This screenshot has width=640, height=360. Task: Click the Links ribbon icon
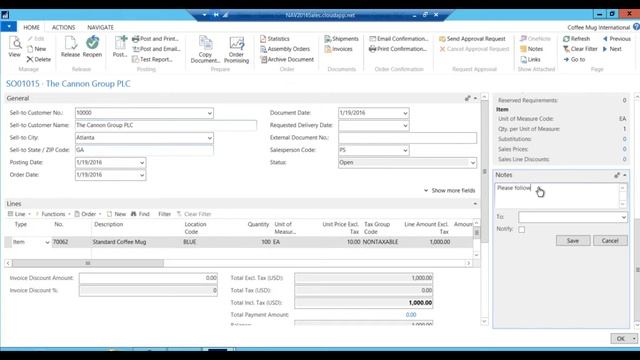point(530,59)
